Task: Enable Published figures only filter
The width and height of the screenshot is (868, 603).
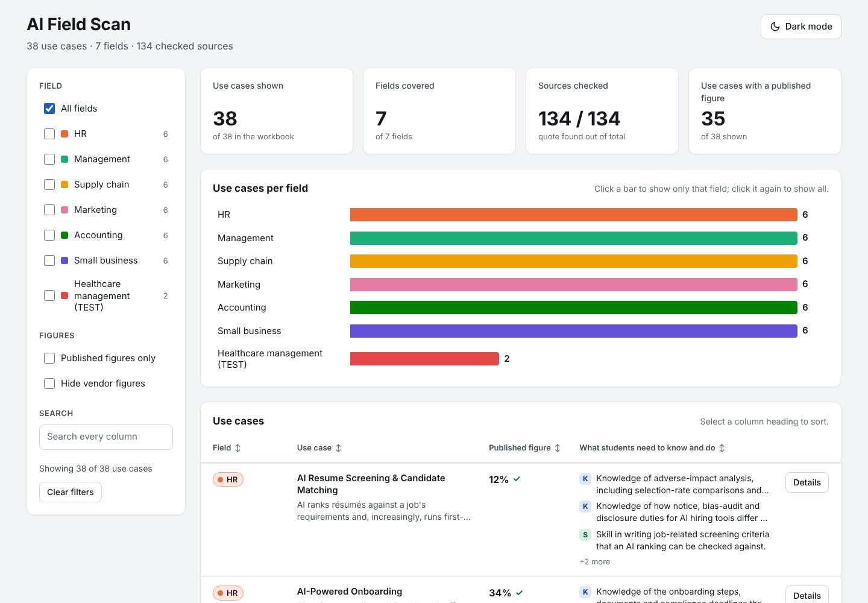Action: click(x=49, y=358)
